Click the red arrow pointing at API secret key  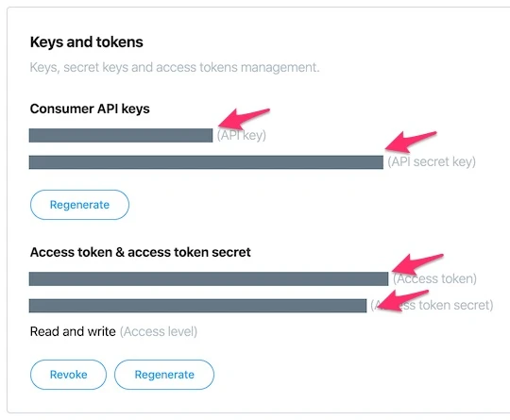(x=411, y=142)
